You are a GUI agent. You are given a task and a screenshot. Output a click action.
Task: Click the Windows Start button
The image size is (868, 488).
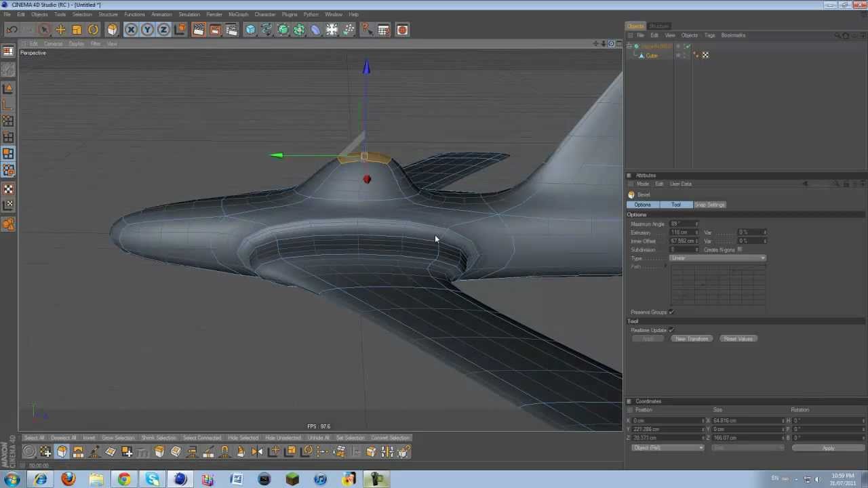[x=12, y=480]
